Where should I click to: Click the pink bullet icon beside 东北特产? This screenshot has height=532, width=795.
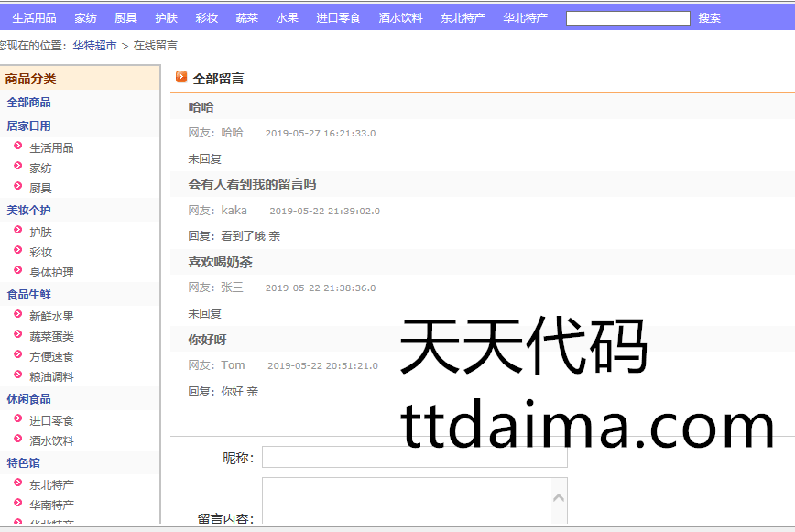(x=17, y=483)
